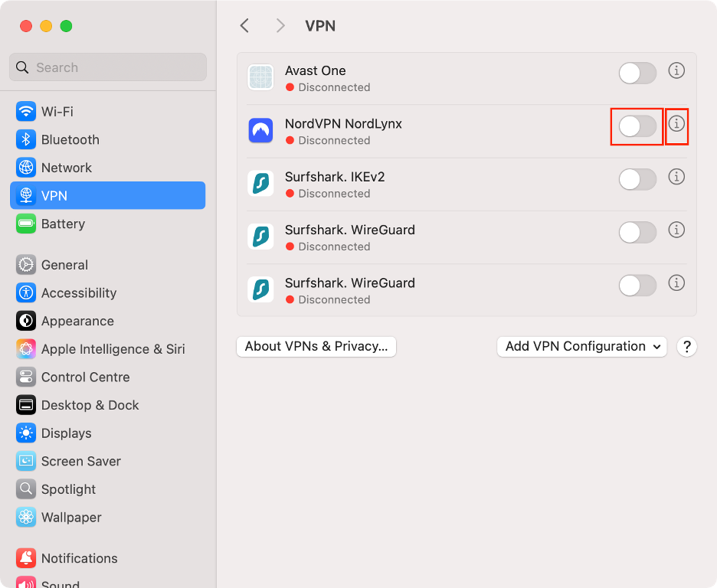Select the Surfshark IKEv2 icon
The height and width of the screenshot is (588, 717).
(260, 184)
